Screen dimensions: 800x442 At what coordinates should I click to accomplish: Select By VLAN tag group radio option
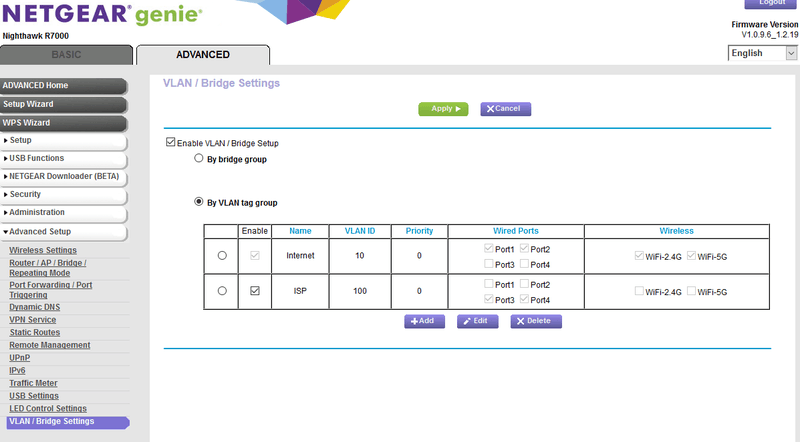click(x=198, y=202)
